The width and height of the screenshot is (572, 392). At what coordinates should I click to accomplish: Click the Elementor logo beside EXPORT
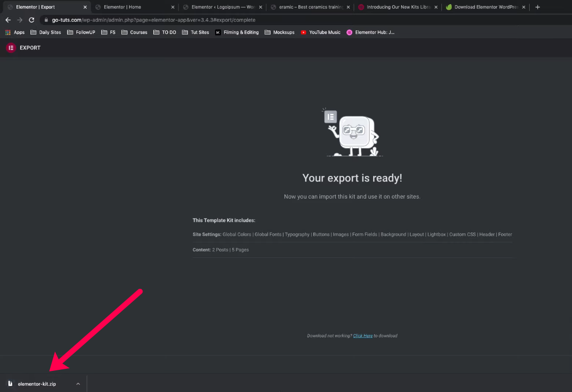(x=11, y=48)
